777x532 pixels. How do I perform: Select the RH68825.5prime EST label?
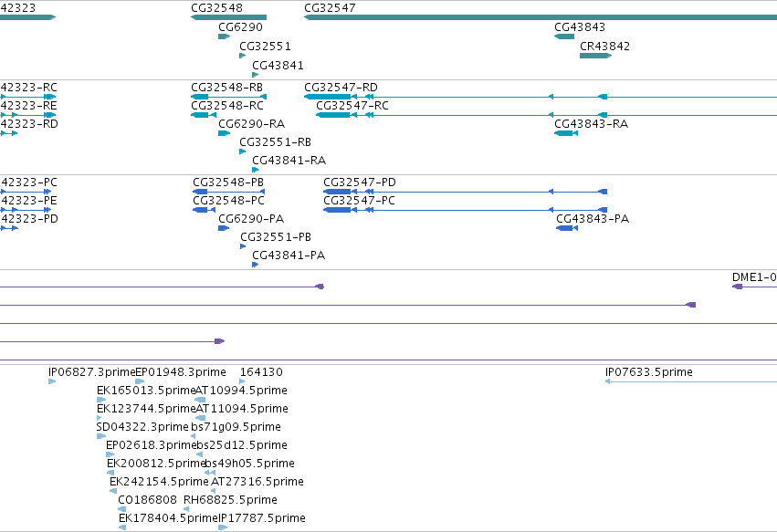coord(230,500)
